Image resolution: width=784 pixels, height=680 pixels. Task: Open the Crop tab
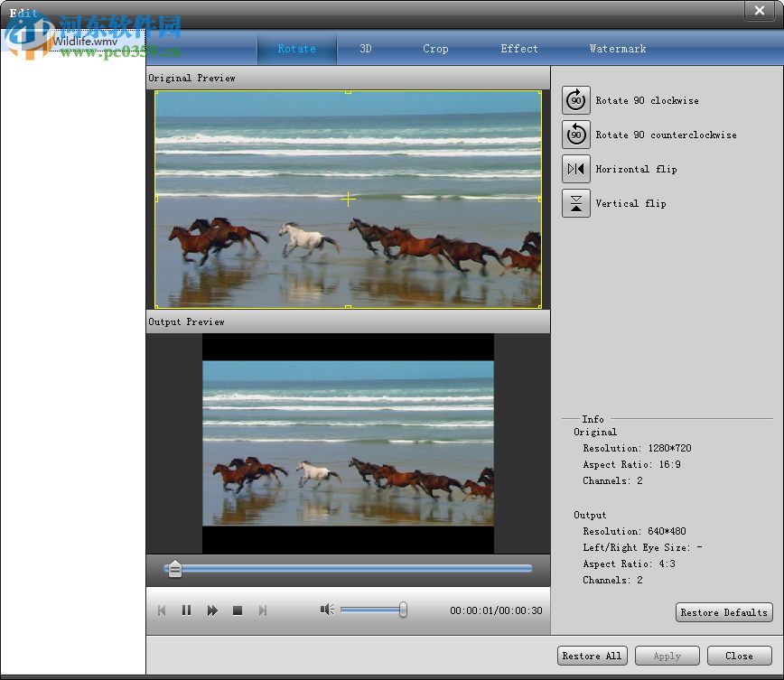(x=436, y=49)
